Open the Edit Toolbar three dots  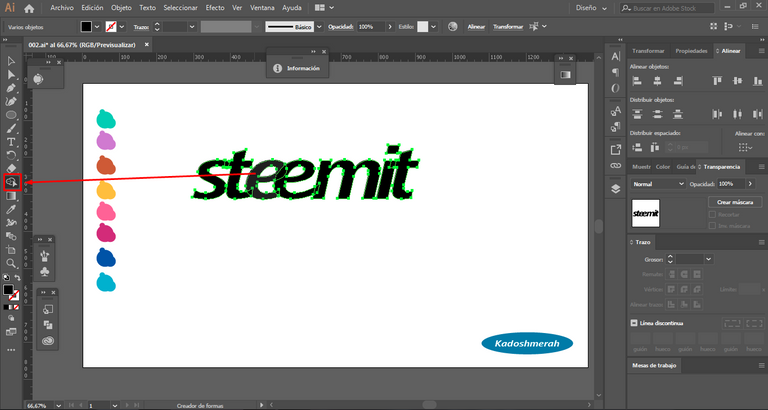click(11, 350)
